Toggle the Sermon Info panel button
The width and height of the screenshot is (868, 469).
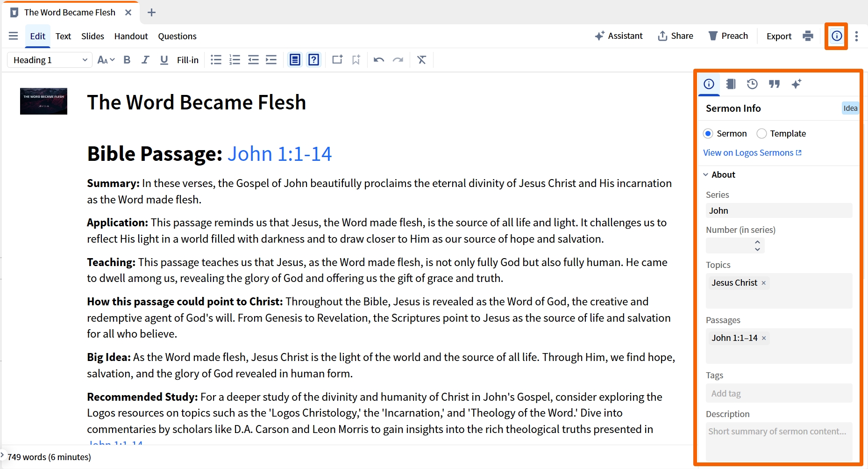[837, 36]
